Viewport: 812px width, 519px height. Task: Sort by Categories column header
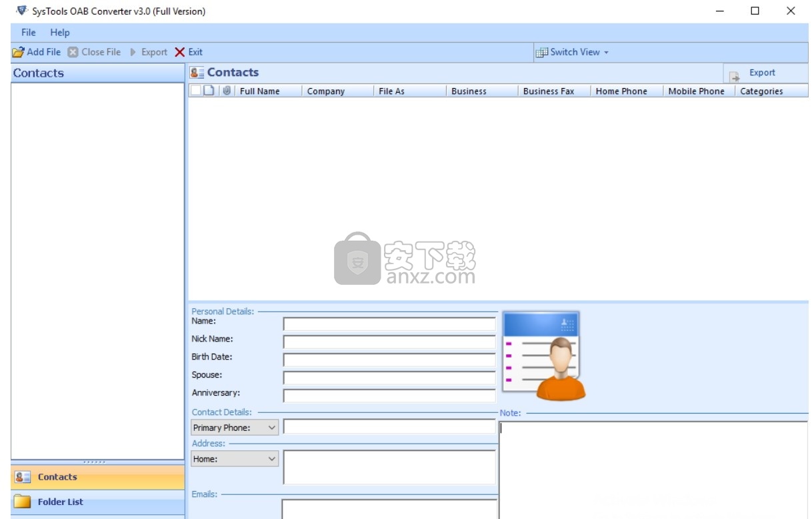(771, 91)
